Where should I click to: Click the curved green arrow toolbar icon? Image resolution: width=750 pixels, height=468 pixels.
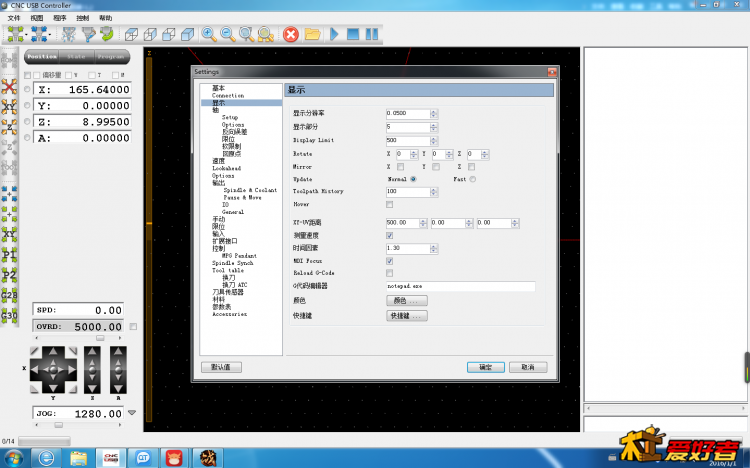[x=107, y=34]
